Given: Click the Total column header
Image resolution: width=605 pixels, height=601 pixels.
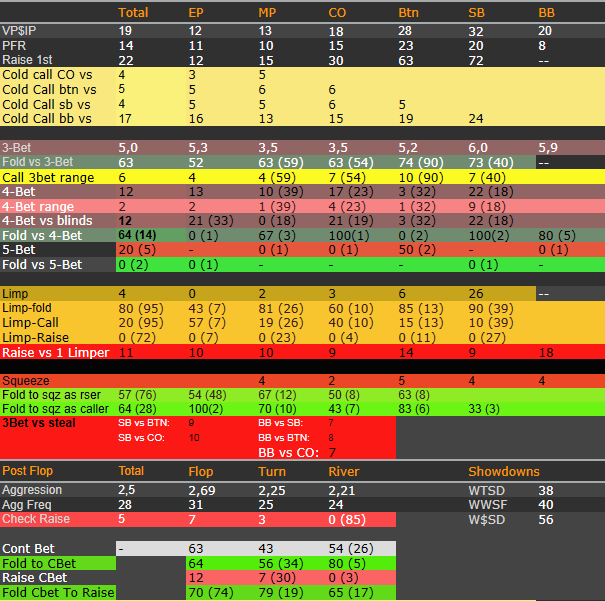Looking at the screenshot, I should coord(133,13).
